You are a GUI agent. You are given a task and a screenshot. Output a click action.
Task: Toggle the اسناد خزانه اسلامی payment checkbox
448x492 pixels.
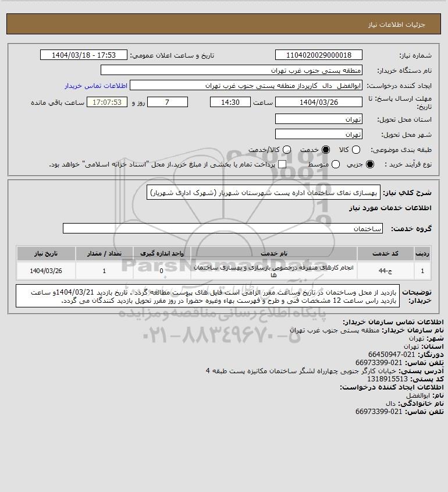click(282, 164)
